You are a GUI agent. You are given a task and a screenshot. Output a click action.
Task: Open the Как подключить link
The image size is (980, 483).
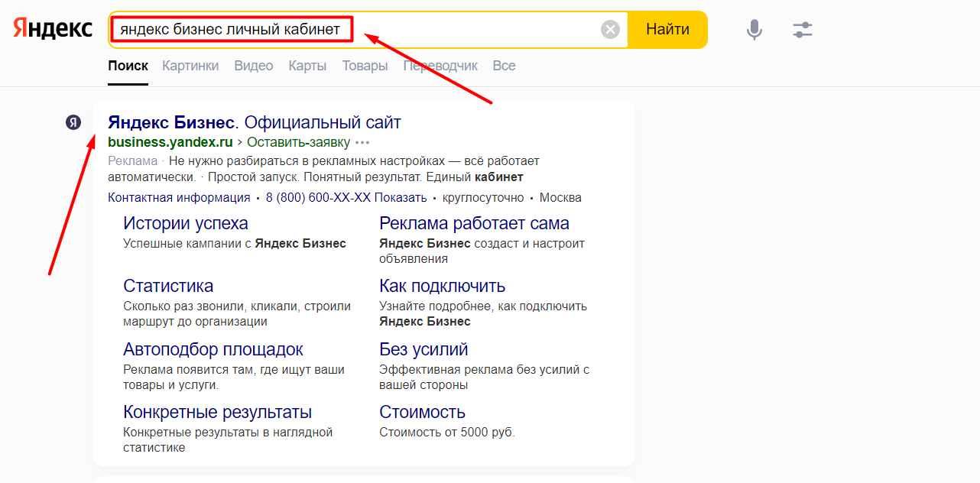coord(442,286)
